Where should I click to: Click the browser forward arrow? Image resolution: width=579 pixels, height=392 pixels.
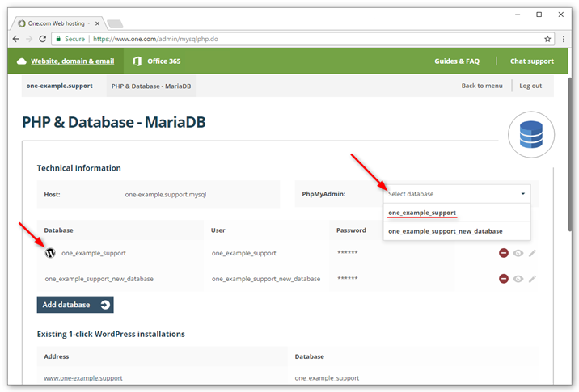click(29, 39)
